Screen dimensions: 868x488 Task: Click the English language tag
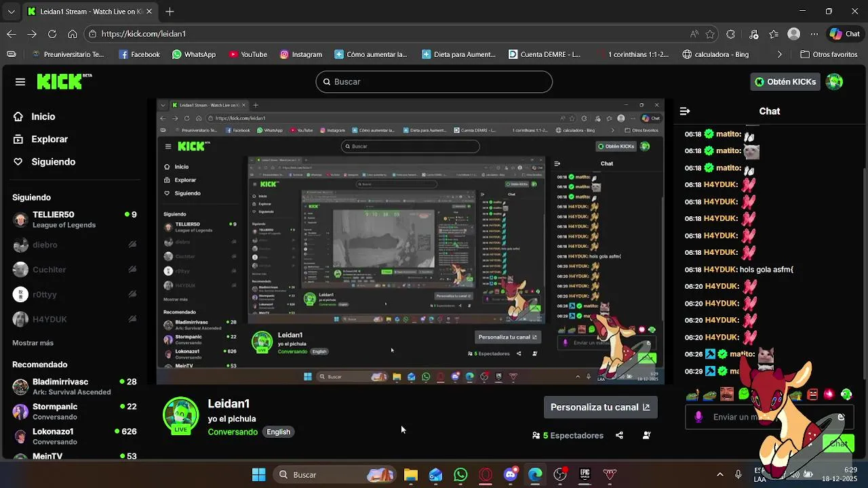click(278, 432)
